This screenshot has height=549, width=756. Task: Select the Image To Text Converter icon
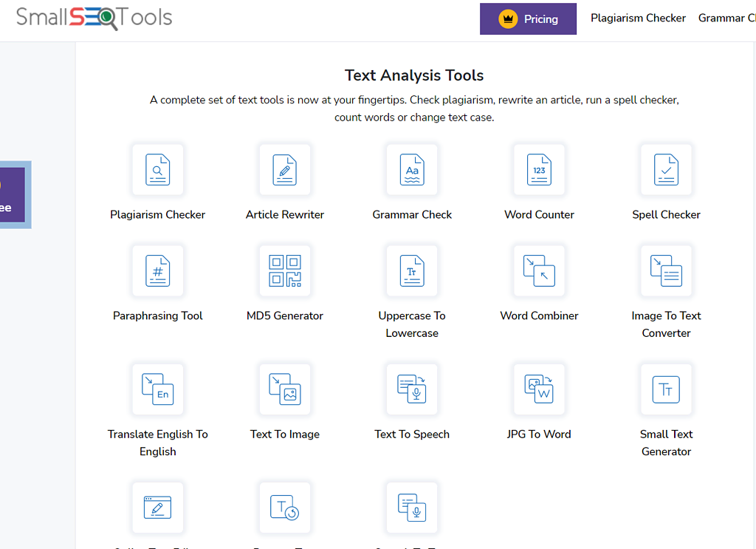(666, 270)
